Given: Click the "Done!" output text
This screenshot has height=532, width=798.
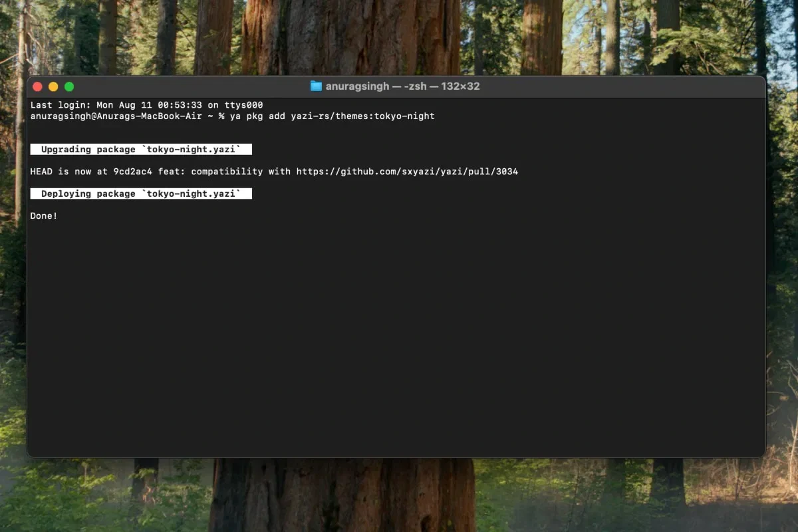Looking at the screenshot, I should pyautogui.click(x=44, y=216).
